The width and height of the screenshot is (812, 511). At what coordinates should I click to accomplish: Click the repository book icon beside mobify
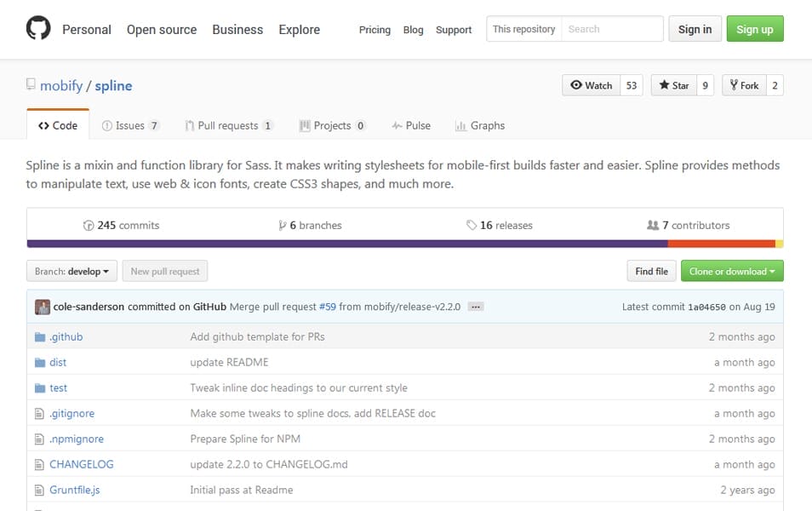coord(31,84)
